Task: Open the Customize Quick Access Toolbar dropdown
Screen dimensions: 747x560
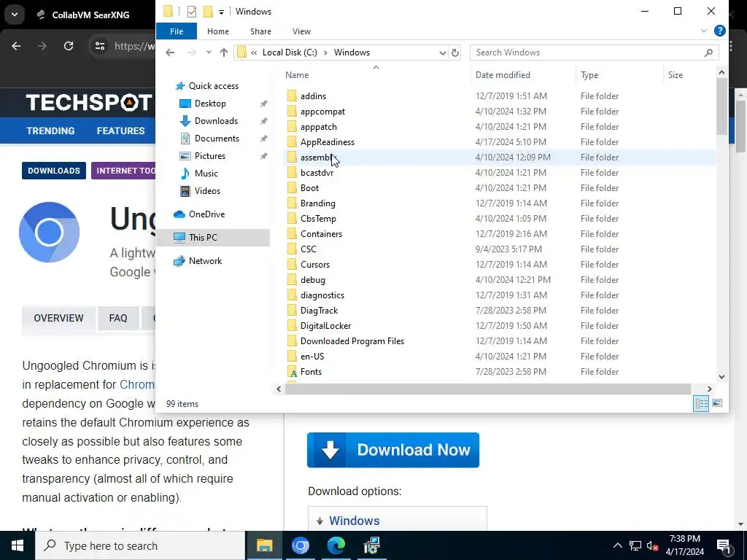Action: 222,12
